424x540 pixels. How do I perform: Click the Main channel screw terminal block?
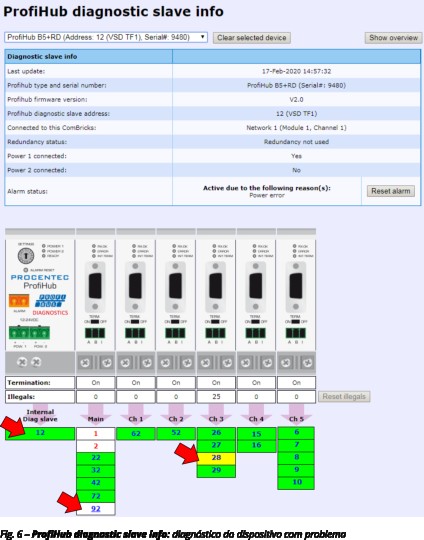pos(95,333)
